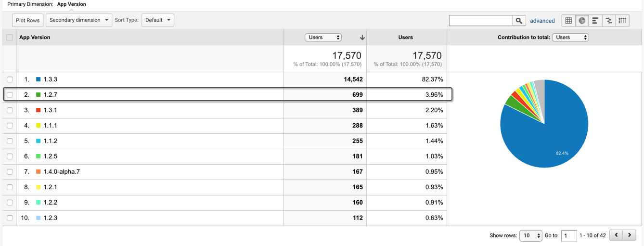The image size is (644, 246).
Task: Open the Secondary dimension dropdown
Action: pyautogui.click(x=79, y=20)
